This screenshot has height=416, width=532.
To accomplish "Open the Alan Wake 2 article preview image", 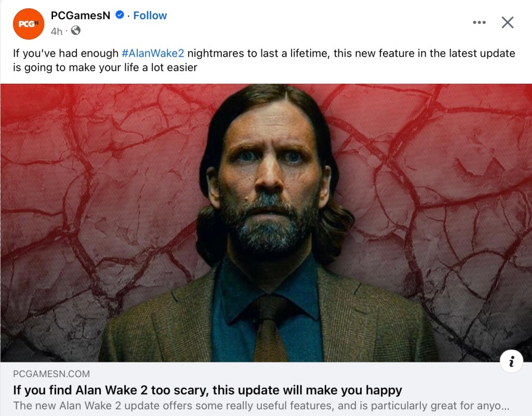I will tap(266, 223).
